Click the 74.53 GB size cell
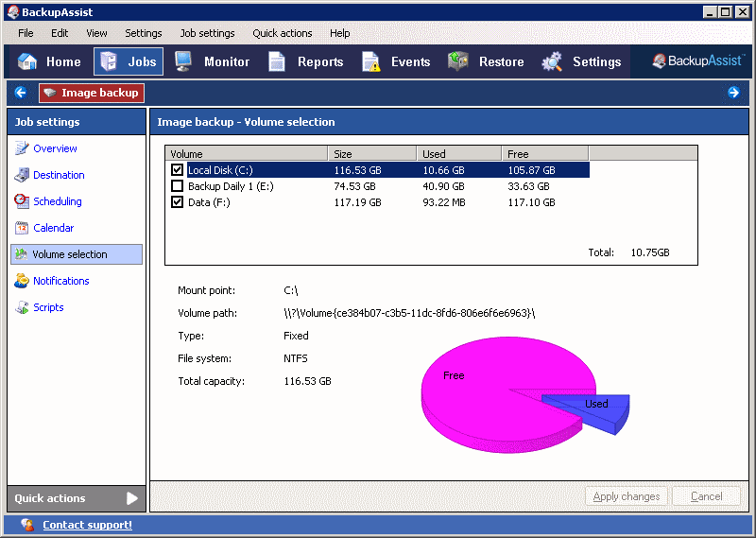Viewport: 756px width, 538px height. (x=354, y=185)
